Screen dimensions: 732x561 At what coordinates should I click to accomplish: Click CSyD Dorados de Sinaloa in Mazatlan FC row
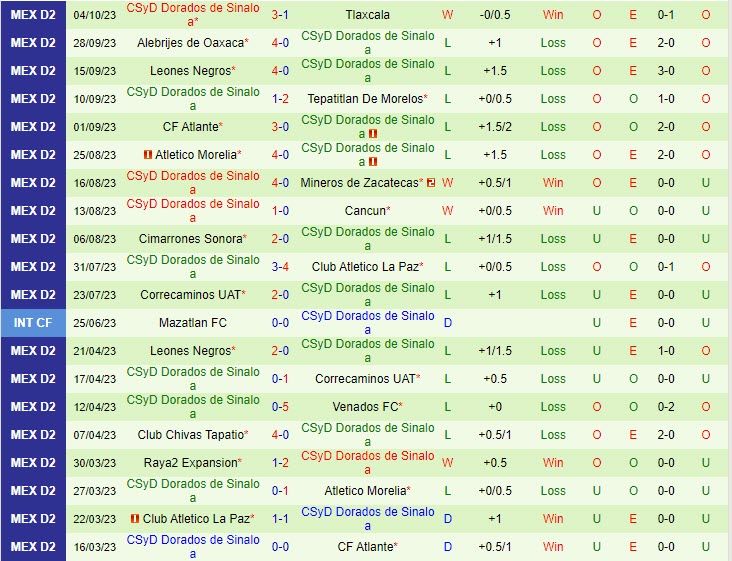(x=367, y=323)
